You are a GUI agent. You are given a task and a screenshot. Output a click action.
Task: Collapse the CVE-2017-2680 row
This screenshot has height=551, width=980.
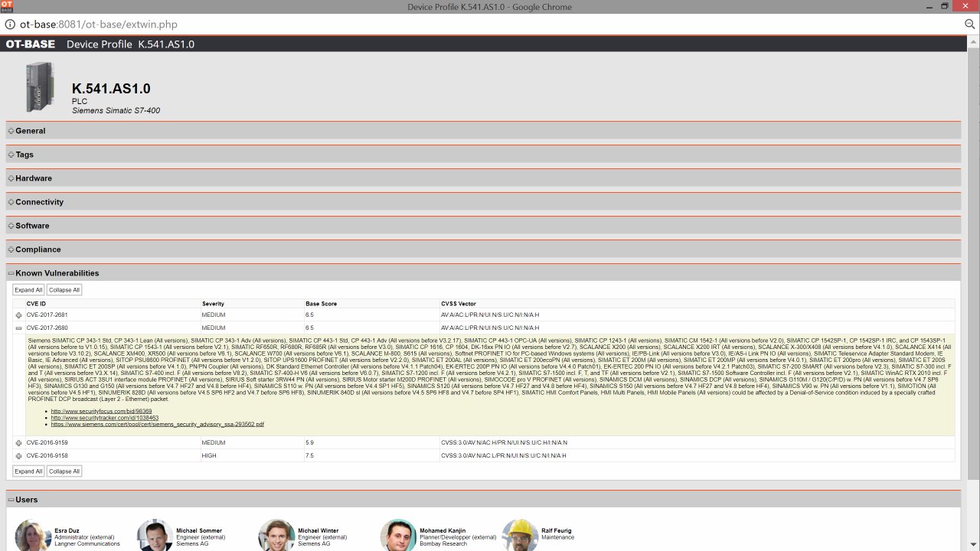[x=18, y=328]
